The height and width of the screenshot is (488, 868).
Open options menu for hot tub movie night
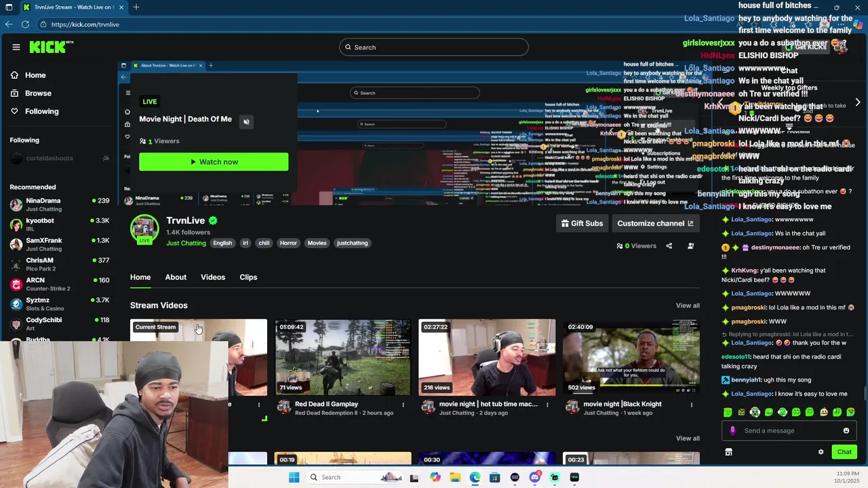click(x=547, y=405)
